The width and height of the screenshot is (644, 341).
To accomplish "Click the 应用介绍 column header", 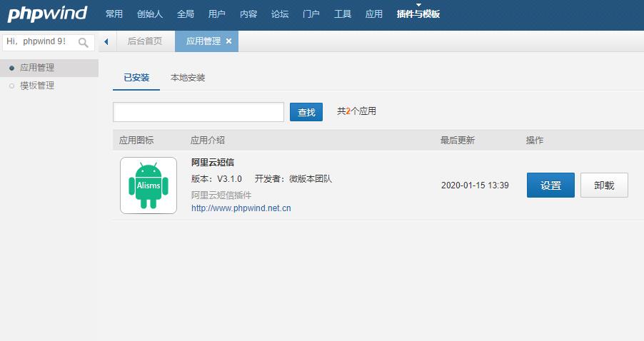I will click(208, 141).
